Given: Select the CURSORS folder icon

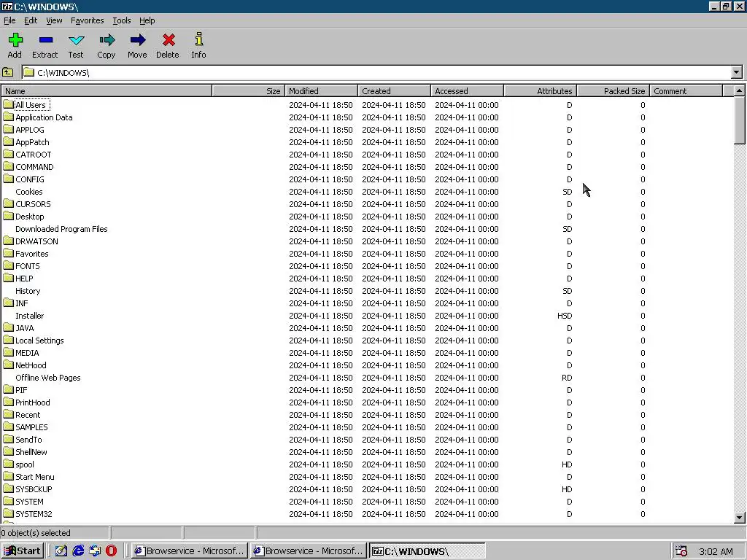Looking at the screenshot, I should click(x=8, y=204).
